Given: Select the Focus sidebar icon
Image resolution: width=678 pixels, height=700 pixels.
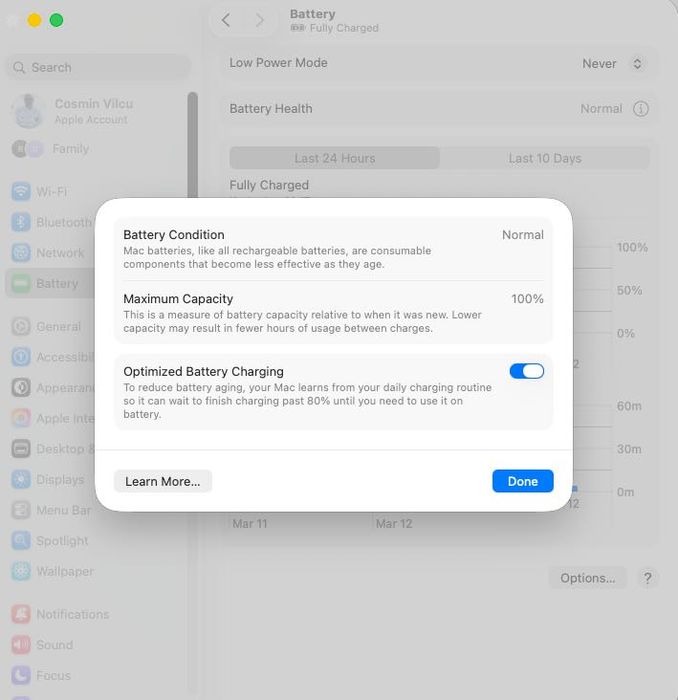Looking at the screenshot, I should click(x=21, y=675).
